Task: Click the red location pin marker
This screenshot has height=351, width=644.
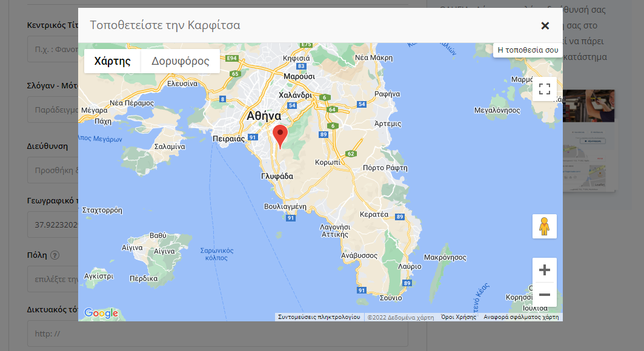Action: [280, 137]
